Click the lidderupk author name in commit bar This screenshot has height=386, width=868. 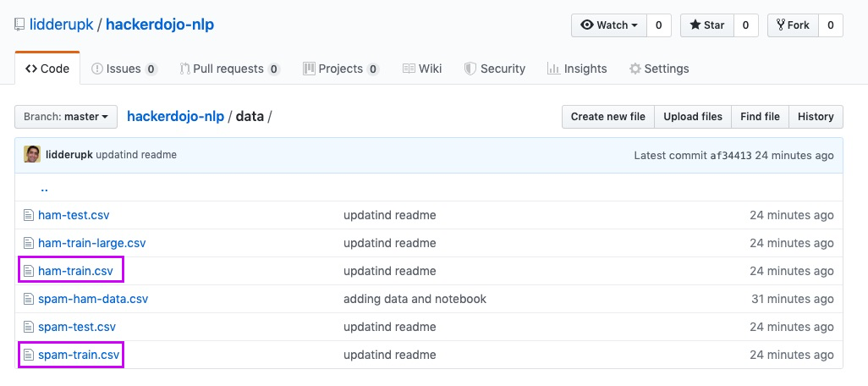[x=69, y=155]
